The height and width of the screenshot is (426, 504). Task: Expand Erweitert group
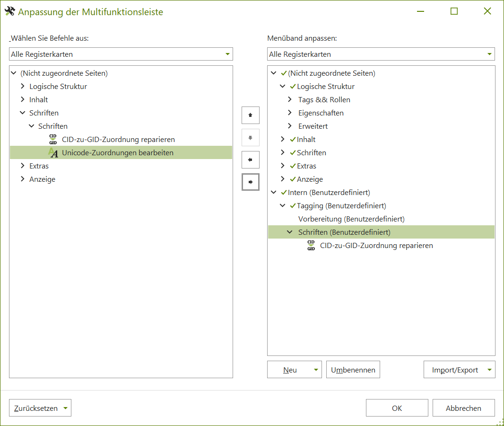pos(290,126)
